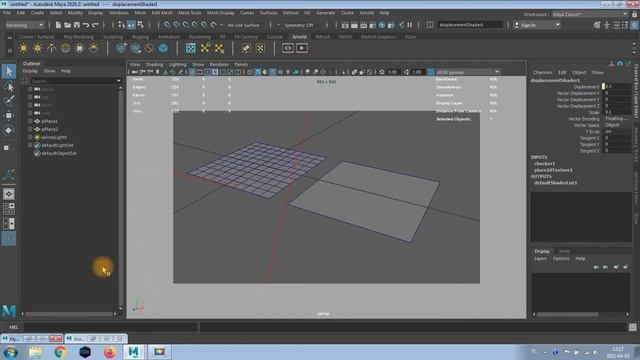Viewport: 640px width, 360px height.
Task: Open File Explorer from the taskbar
Action: (x=36, y=352)
